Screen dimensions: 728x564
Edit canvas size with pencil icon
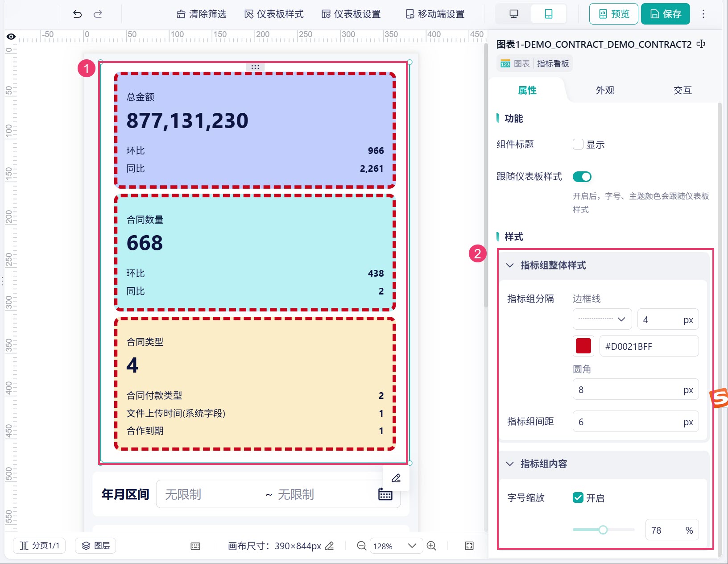[329, 546]
